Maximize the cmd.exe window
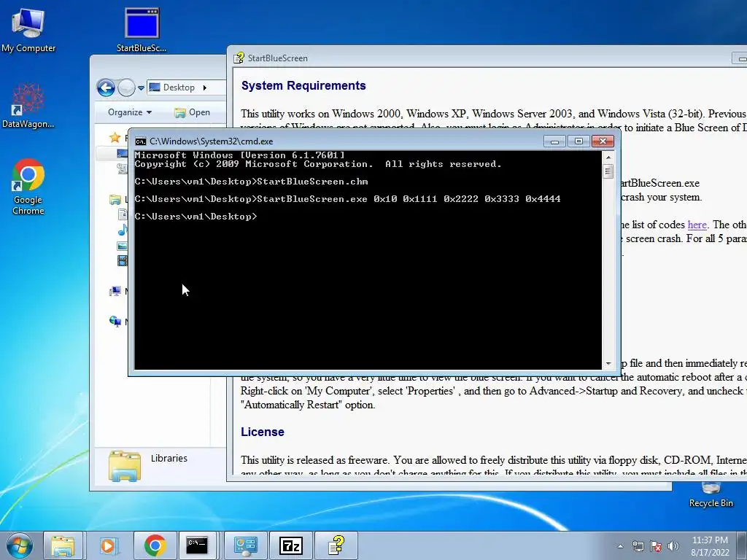 pos(578,141)
